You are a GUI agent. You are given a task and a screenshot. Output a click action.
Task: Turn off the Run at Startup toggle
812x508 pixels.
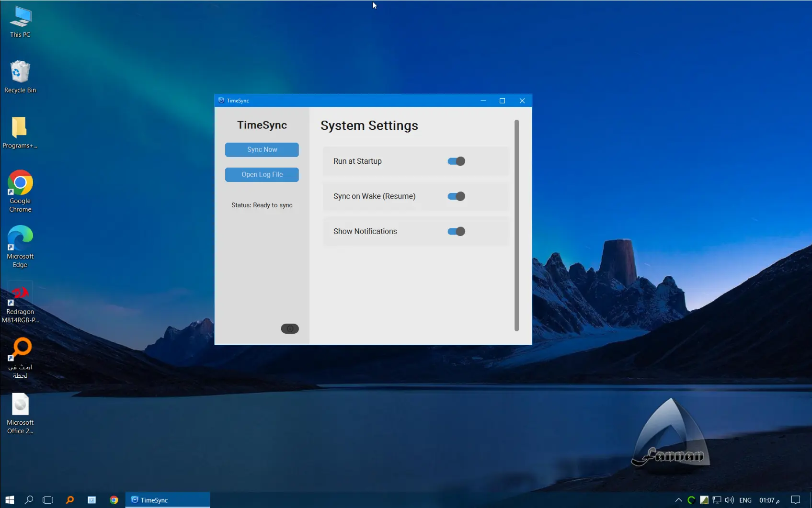pyautogui.click(x=456, y=161)
